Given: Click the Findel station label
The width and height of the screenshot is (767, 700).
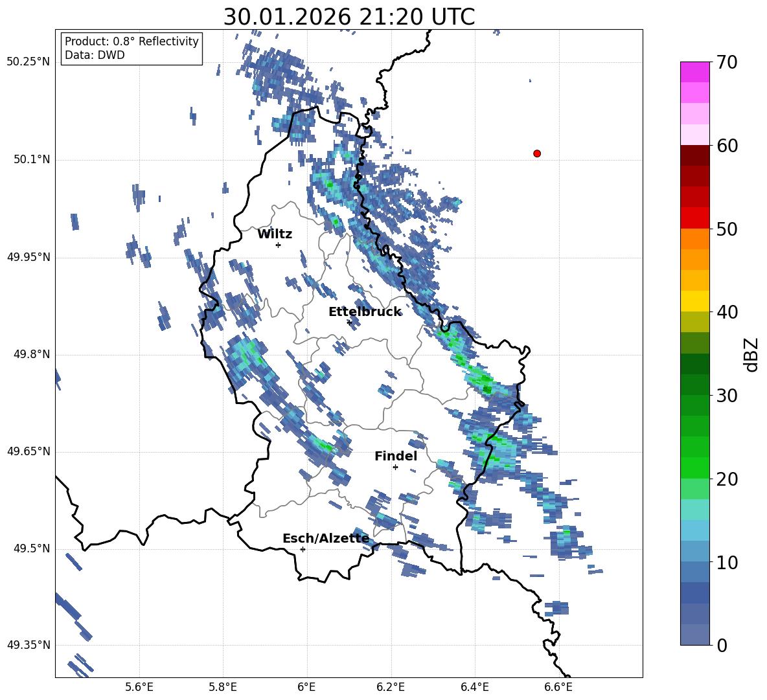Looking at the screenshot, I should (x=396, y=456).
